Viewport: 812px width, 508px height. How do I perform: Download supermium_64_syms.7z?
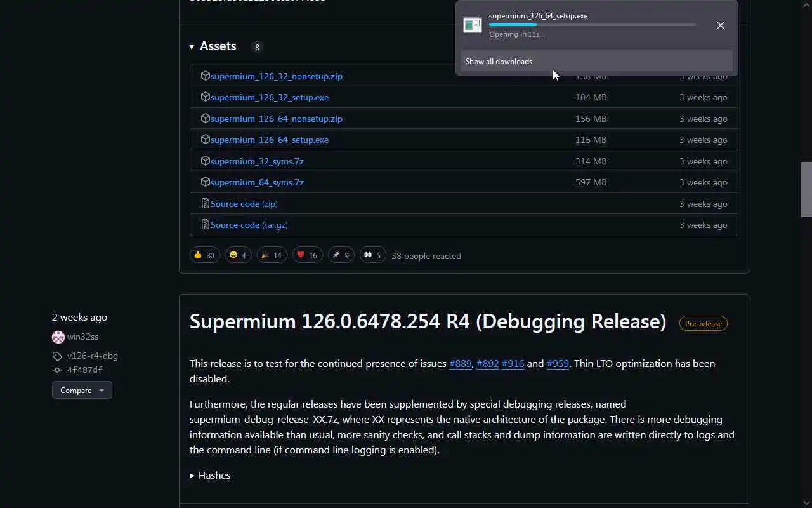[x=257, y=182]
